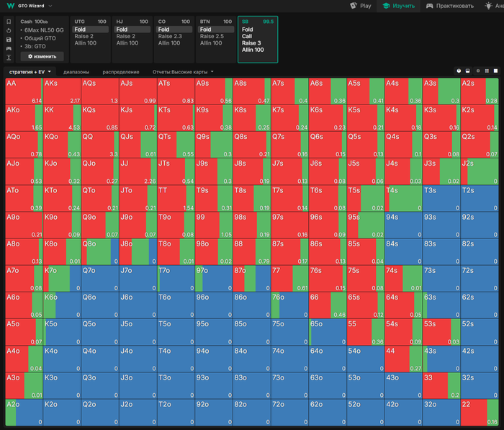Select the small round striped view icon
The width and height of the screenshot is (504, 430).
tap(478, 71)
